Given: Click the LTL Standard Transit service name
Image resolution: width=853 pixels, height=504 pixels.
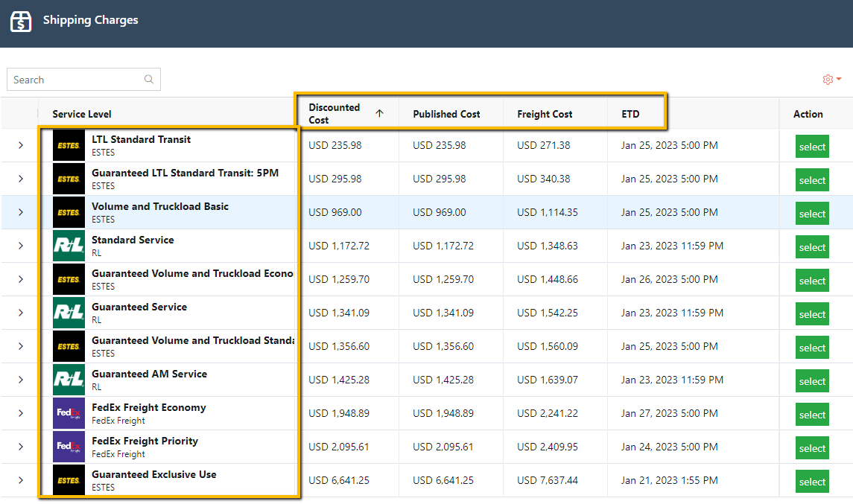Looking at the screenshot, I should pos(141,139).
